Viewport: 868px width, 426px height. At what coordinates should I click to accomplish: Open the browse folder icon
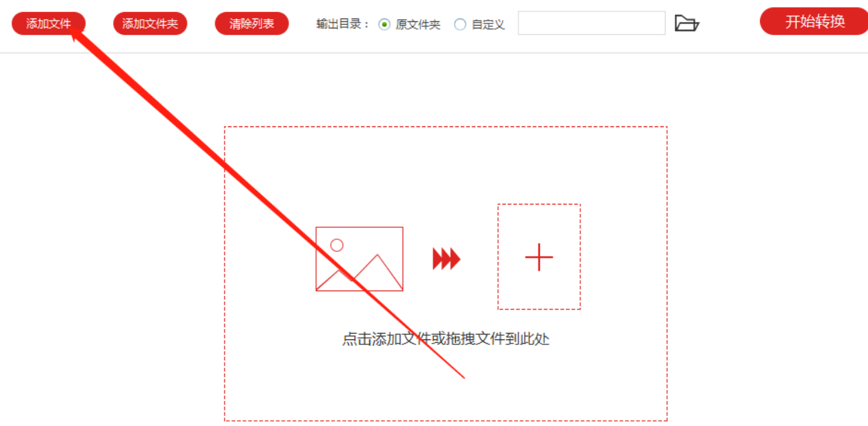pyautogui.click(x=687, y=23)
